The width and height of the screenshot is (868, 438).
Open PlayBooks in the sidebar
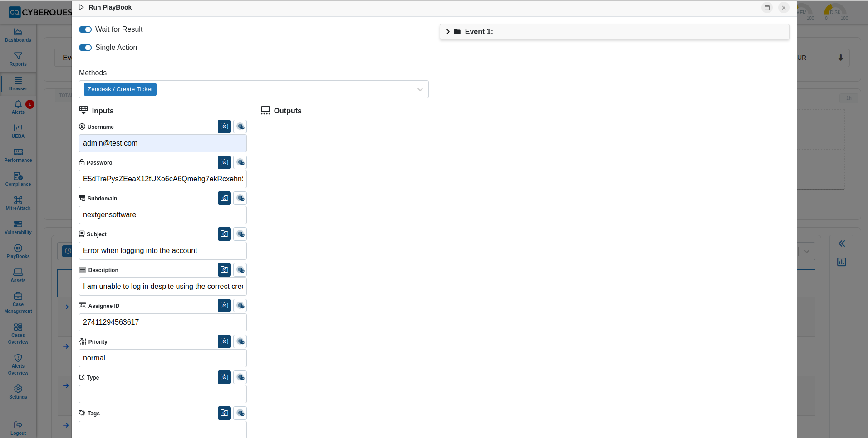click(18, 252)
